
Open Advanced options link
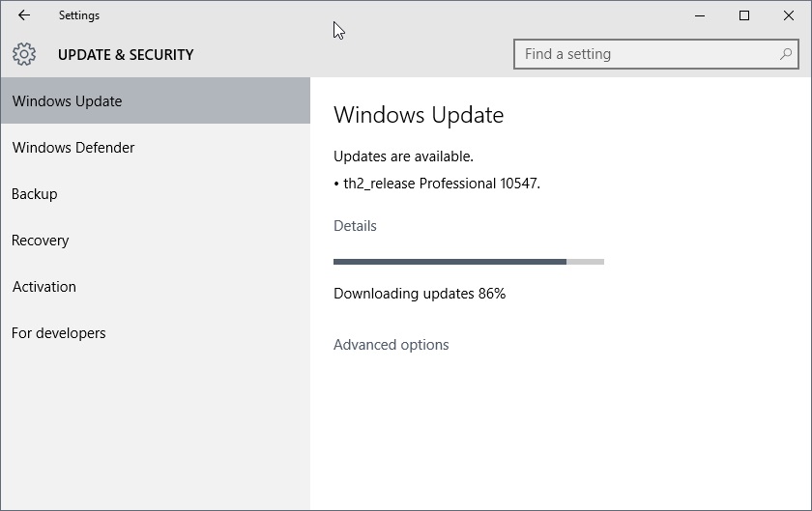(391, 345)
